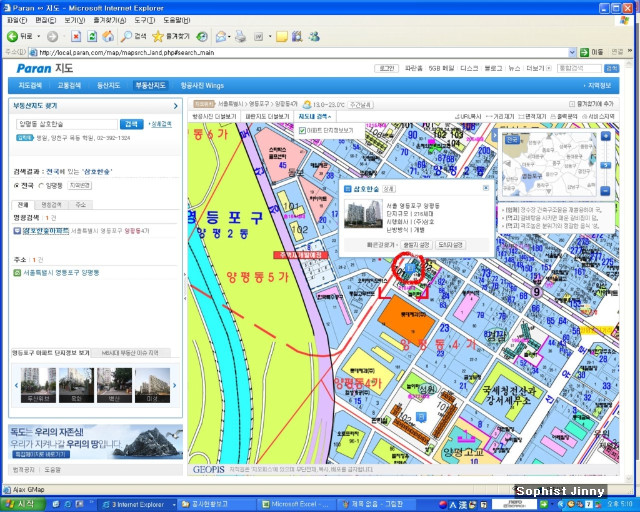Image resolution: width=640 pixels, height=512 pixels.
Task: Click the green address result icon
Action: pos(17,273)
